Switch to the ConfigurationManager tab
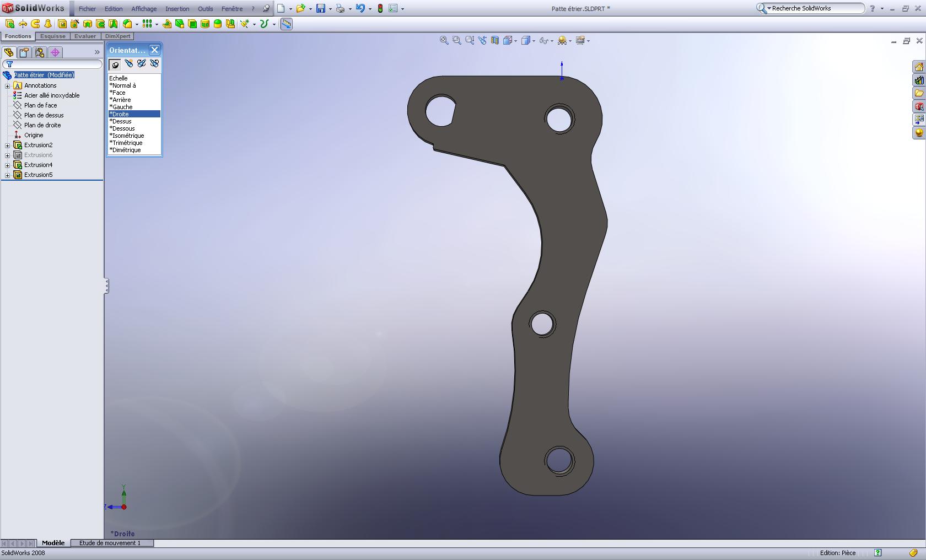Screen dimensions: 926x560 coord(39,52)
